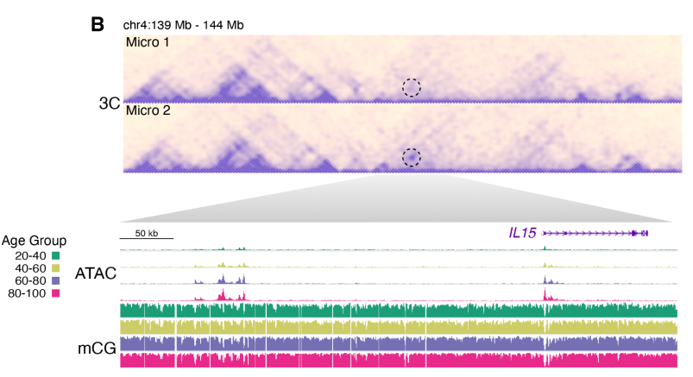Click the Micro 2 panel label
This screenshot has width=693, height=377.
(148, 110)
